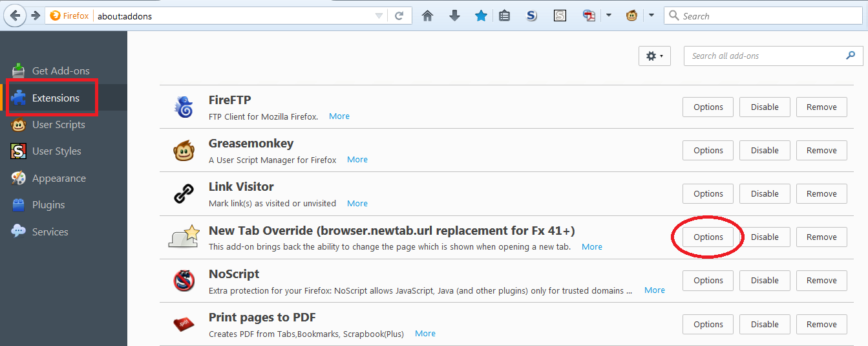
Task: Open Options for New Tab Override
Action: pyautogui.click(x=708, y=237)
